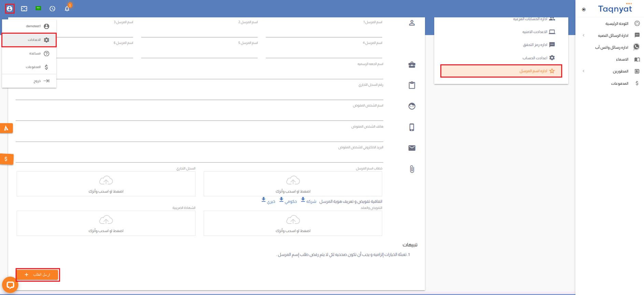Open the clock history icon in top bar
Screen dimensions: 644x295
52,9
